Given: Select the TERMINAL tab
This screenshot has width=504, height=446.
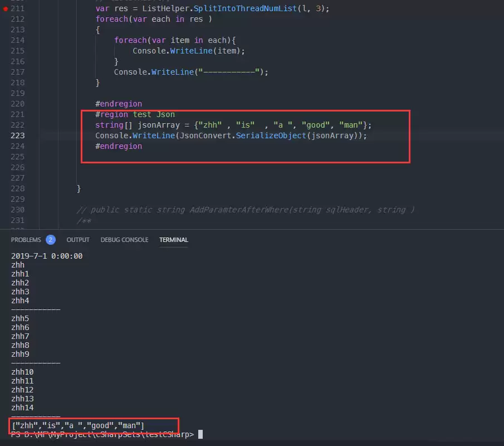Looking at the screenshot, I should (x=173, y=239).
